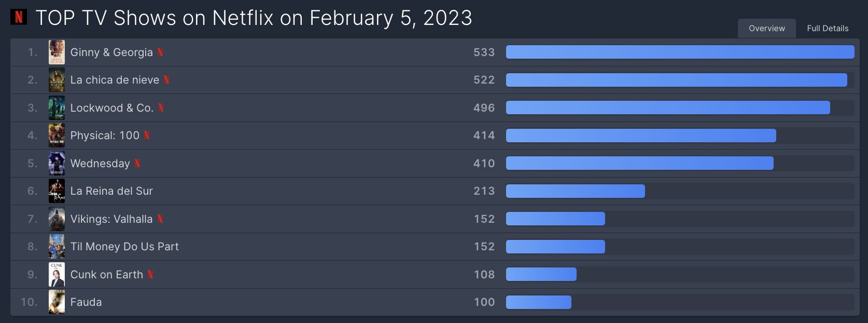The height and width of the screenshot is (323, 868).
Task: Click the Netflix N badge beside Vikings: Valhalla
Action: click(160, 219)
